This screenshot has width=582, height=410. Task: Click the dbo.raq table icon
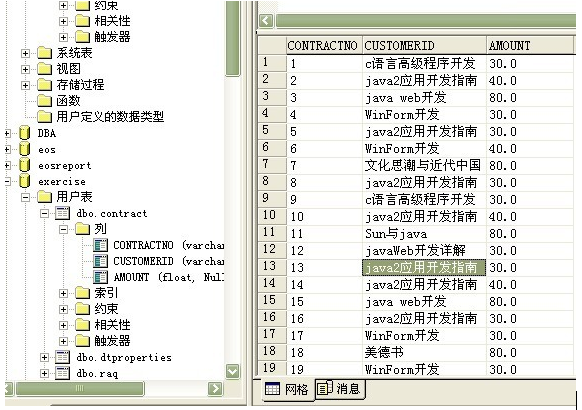(x=62, y=373)
